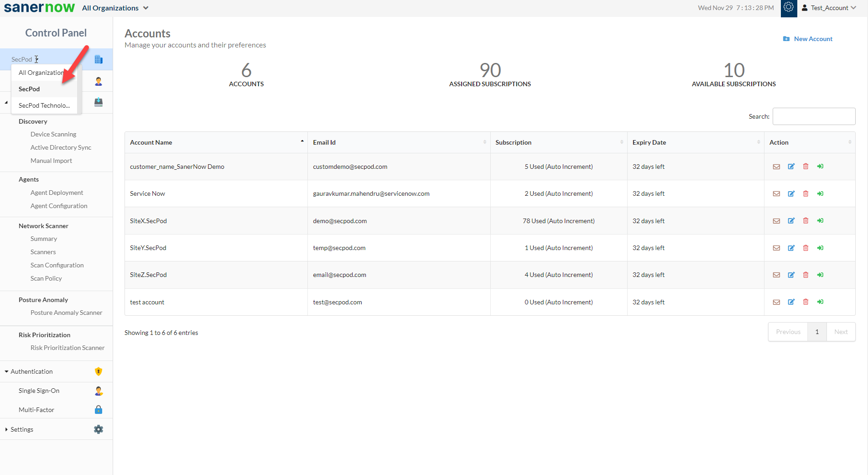Edit the SiteX.SecPod account details
The height and width of the screenshot is (475, 868).
pos(791,221)
